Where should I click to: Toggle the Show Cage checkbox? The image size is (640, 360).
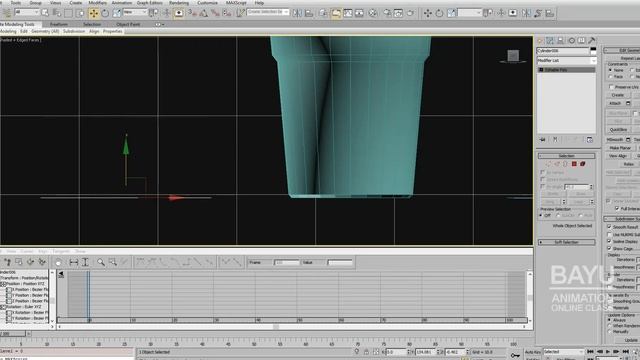(x=609, y=248)
